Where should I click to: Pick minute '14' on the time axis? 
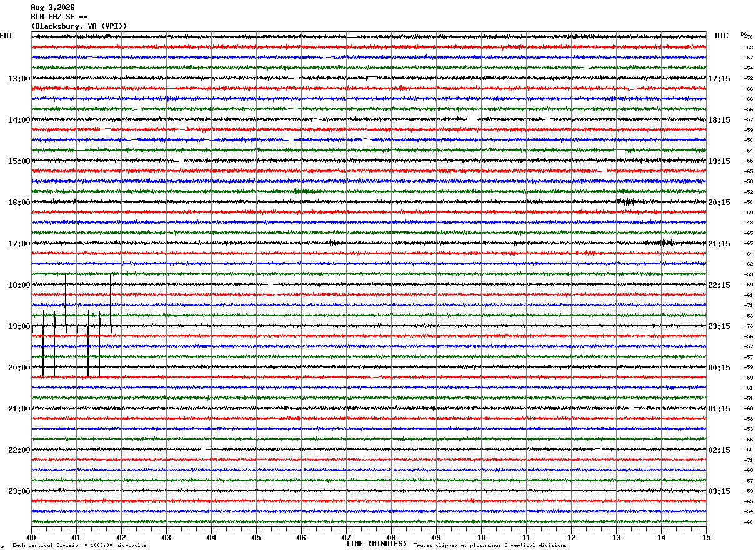661,537
